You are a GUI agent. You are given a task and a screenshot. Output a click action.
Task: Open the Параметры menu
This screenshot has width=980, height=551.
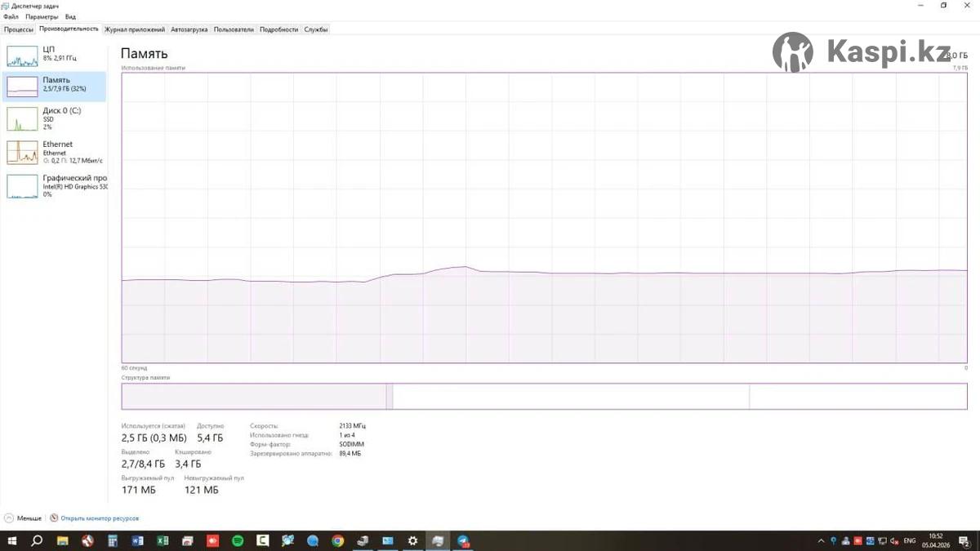coord(41,16)
